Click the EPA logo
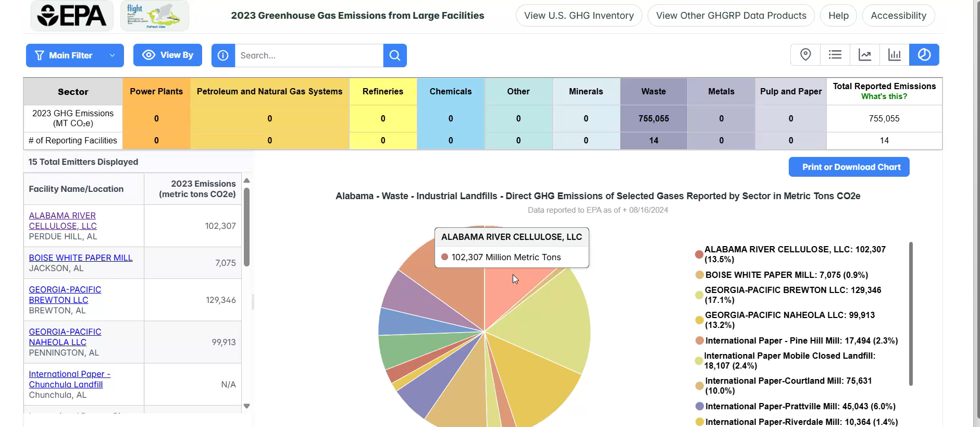The image size is (980, 427). (x=72, y=16)
